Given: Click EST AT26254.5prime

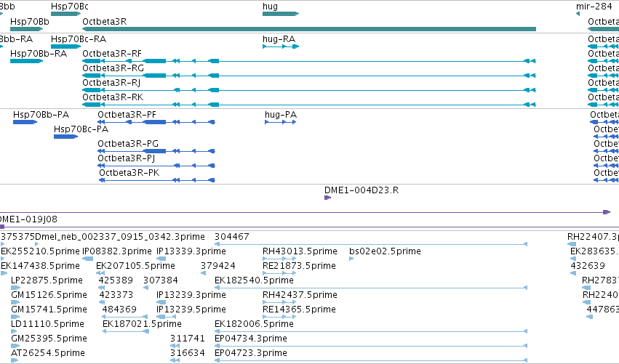Looking at the screenshot, I should click(48, 353).
